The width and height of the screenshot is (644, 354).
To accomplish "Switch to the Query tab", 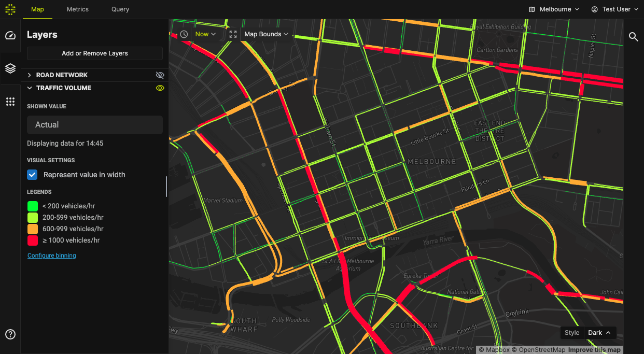I will (x=120, y=9).
